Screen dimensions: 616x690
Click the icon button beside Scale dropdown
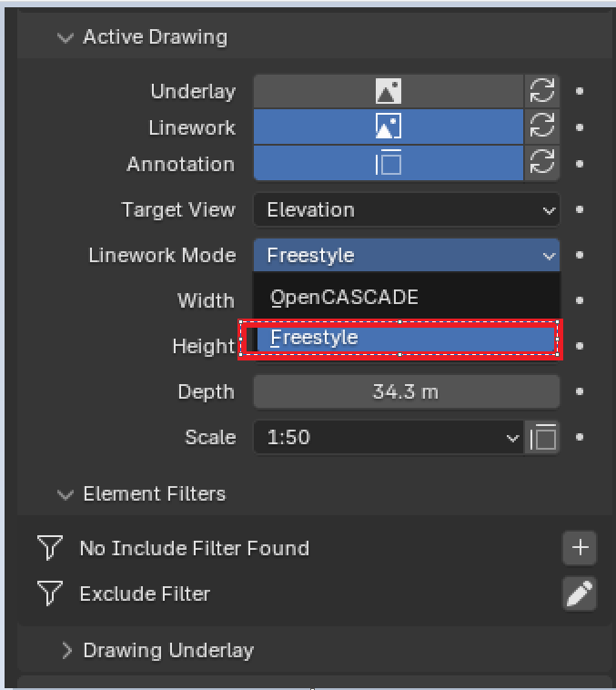[542, 438]
